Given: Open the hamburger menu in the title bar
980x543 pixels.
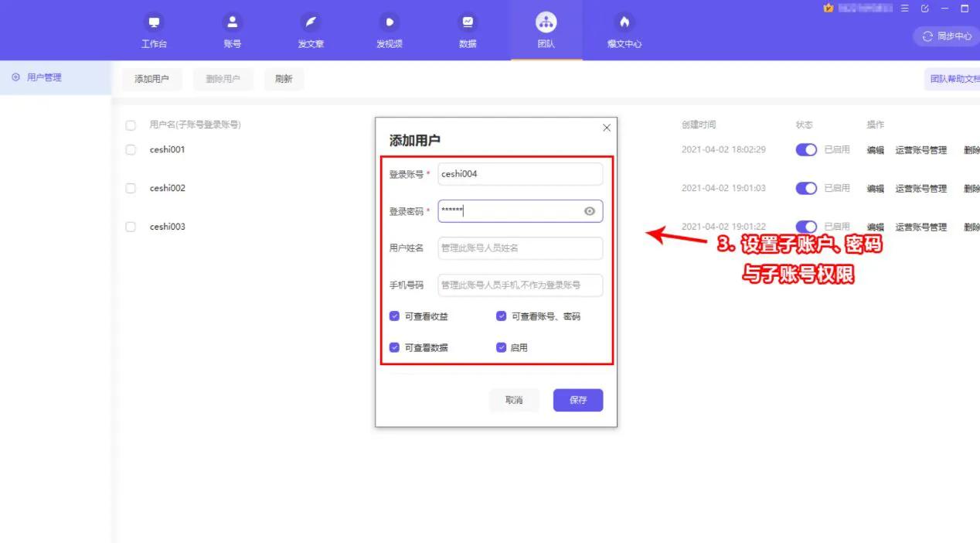Looking at the screenshot, I should click(x=903, y=9).
